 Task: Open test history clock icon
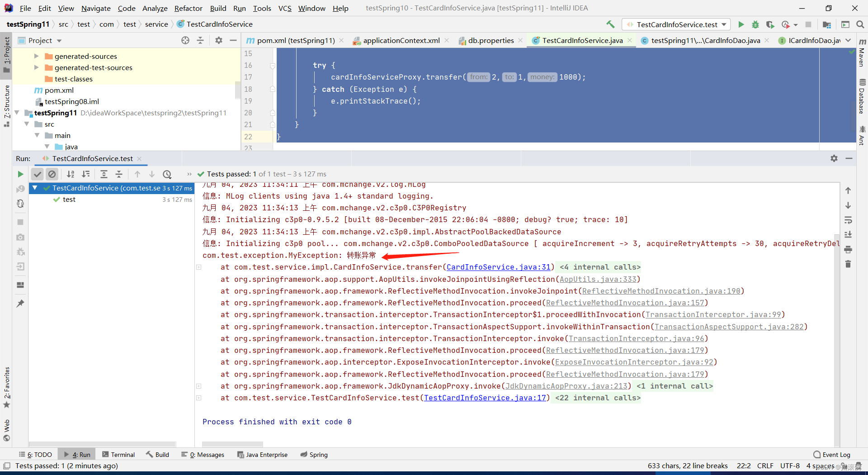[167, 174]
